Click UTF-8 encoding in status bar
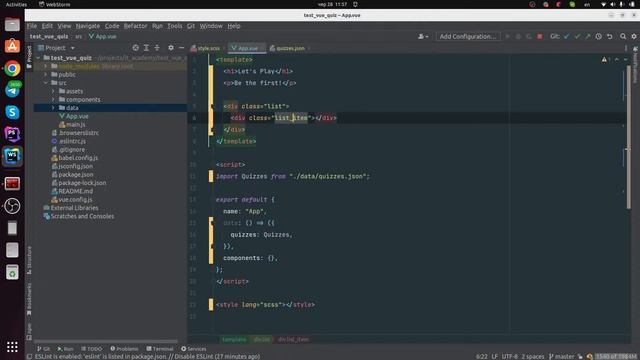The width and height of the screenshot is (640, 360). (x=510, y=357)
